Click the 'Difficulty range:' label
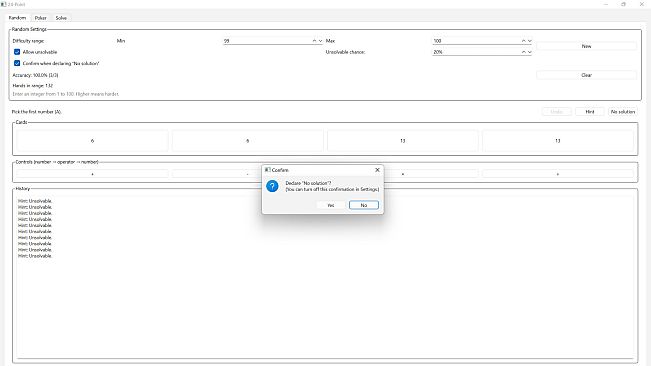Screen dimensions: 651x366 coord(28,41)
